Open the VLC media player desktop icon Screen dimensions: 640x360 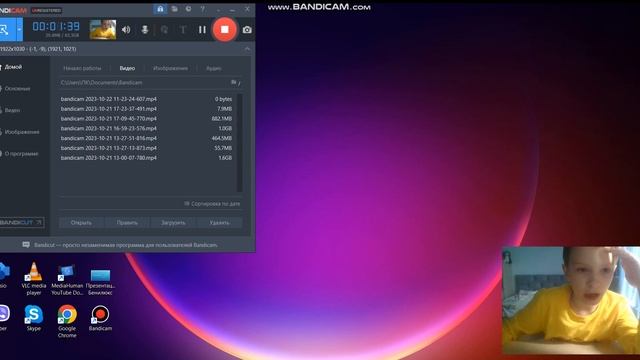[x=33, y=279]
